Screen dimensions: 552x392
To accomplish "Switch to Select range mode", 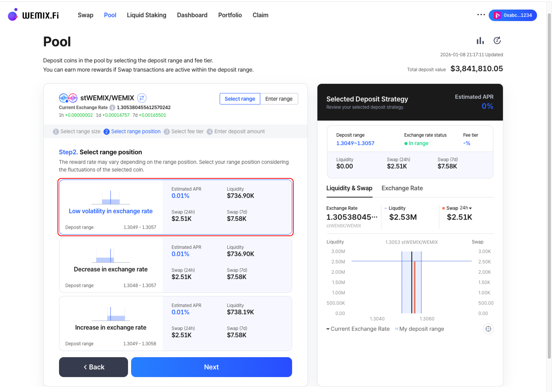I will [x=240, y=99].
